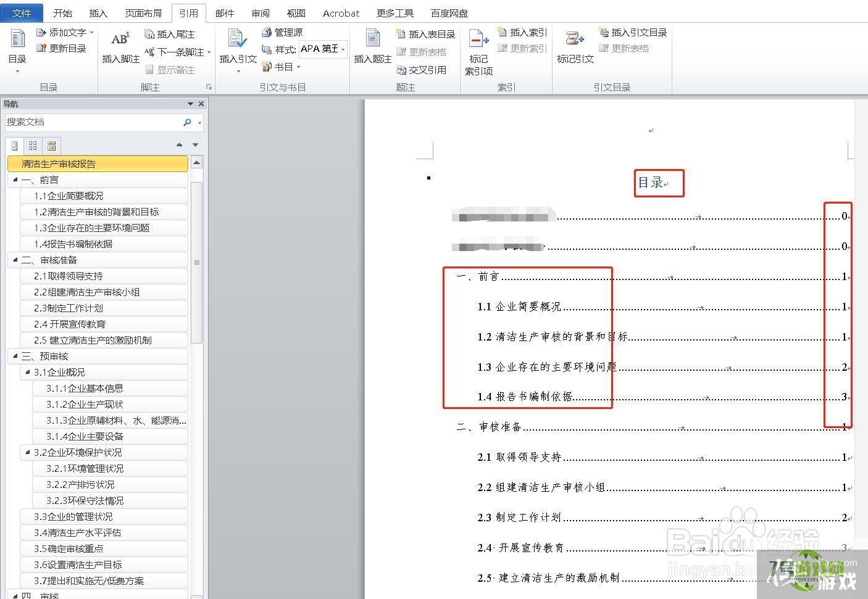Go to 1.1企业简要概况 in navigation
The height and width of the screenshot is (599, 868).
point(103,196)
